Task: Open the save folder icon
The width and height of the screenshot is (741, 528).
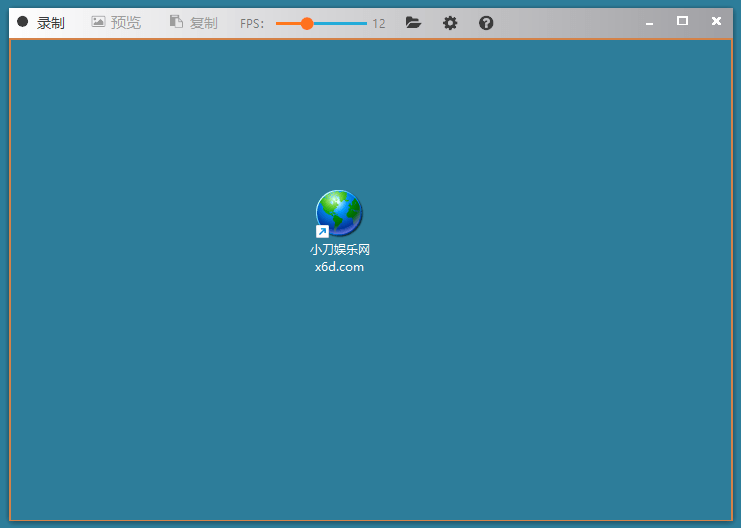Action: click(413, 22)
